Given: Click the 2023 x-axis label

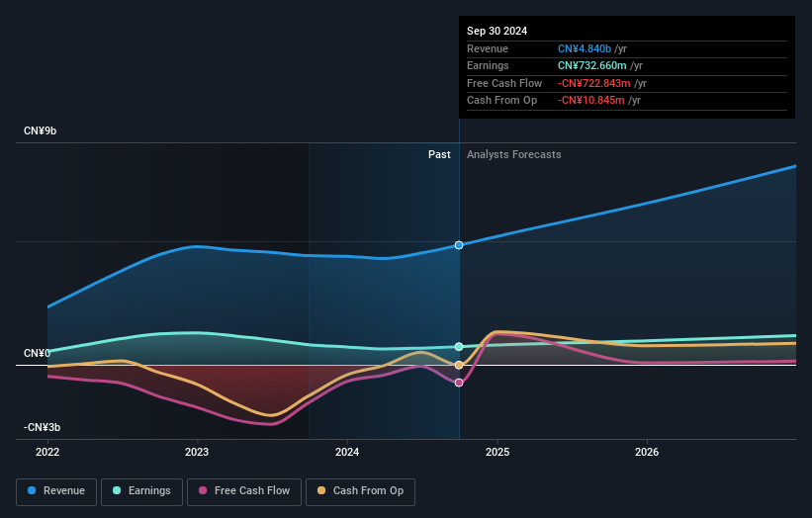Looking at the screenshot, I should 197,453.
